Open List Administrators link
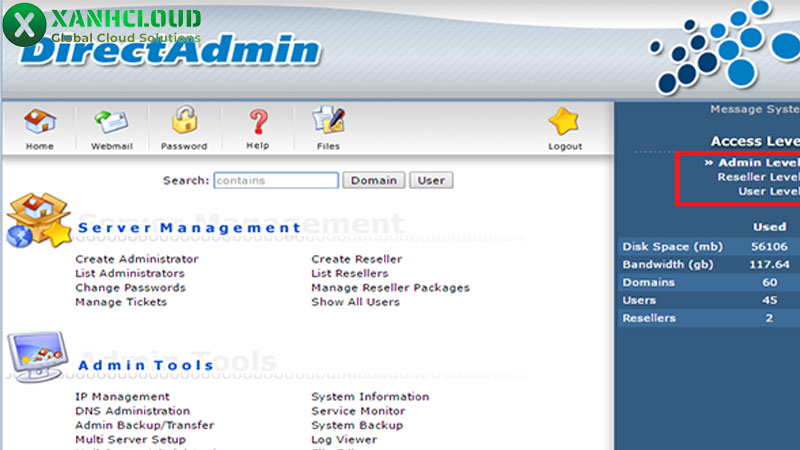 pyautogui.click(x=130, y=273)
